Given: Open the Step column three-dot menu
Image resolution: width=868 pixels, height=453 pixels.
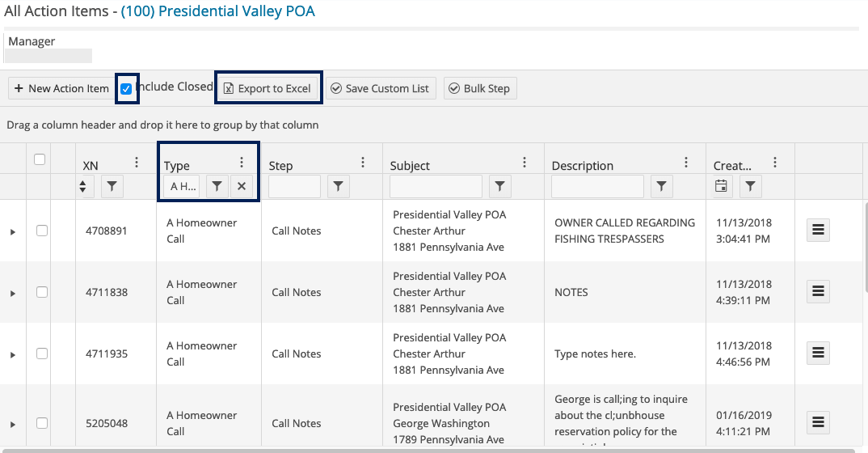Looking at the screenshot, I should 363,163.
